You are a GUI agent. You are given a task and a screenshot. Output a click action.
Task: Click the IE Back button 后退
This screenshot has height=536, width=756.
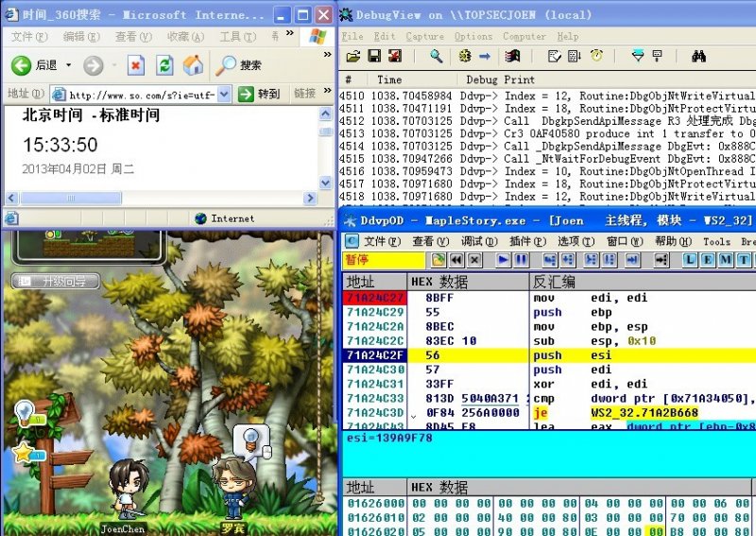[34, 65]
